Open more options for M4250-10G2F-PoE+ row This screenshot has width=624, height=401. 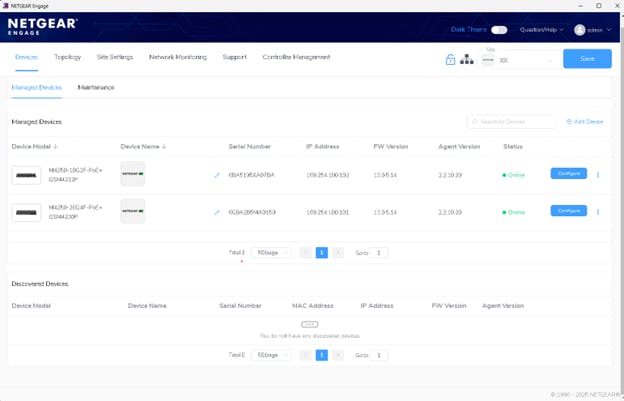598,174
